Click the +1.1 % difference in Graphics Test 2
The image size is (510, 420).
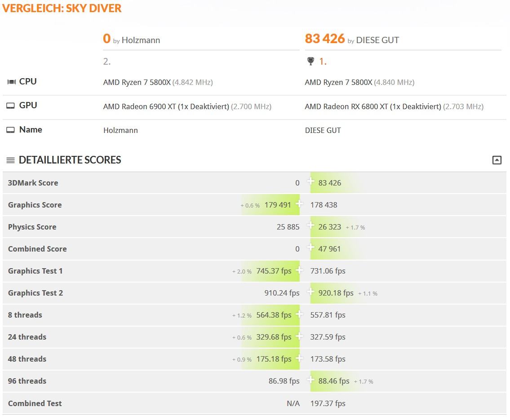tap(368, 293)
